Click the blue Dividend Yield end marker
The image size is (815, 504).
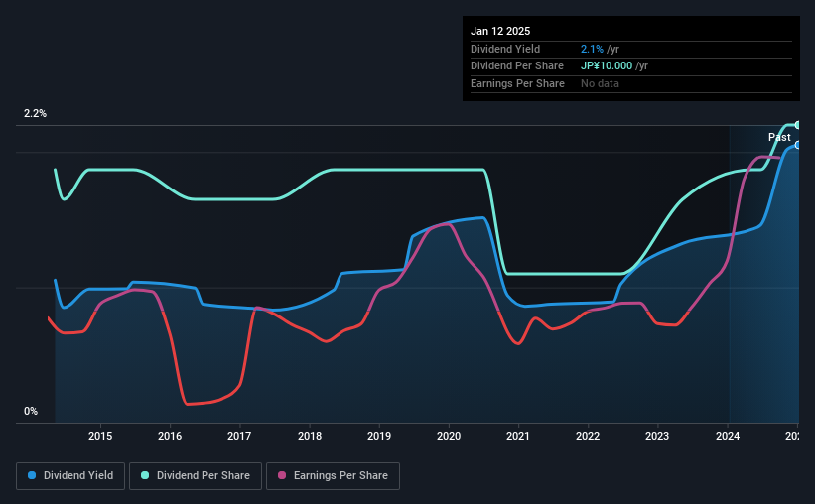click(x=797, y=146)
